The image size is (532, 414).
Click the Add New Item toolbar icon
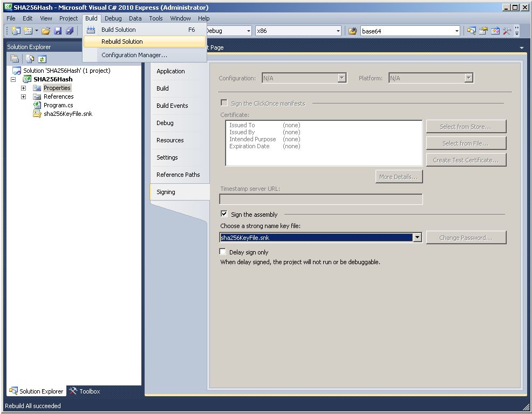coord(28,31)
